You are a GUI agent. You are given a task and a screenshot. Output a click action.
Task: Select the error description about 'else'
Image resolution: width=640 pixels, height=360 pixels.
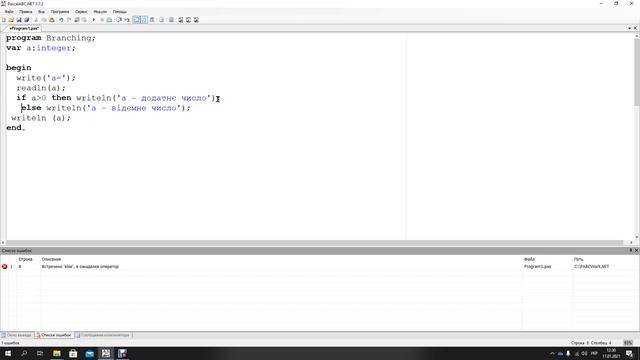(x=80, y=267)
